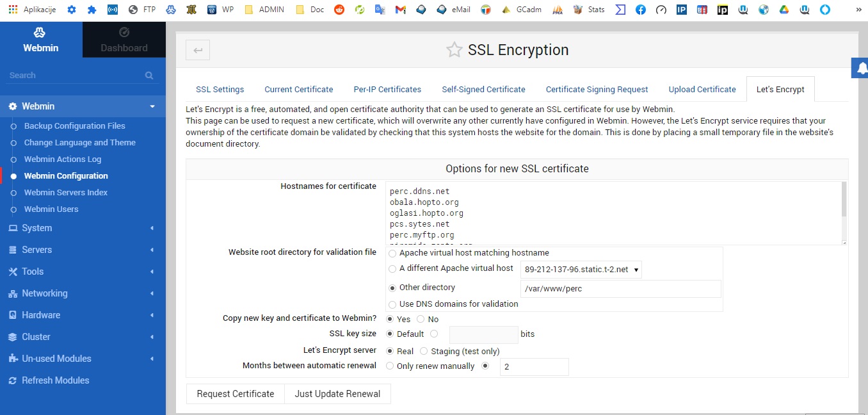This screenshot has height=415, width=868.
Task: Open the Upload Certificate tab
Action: click(x=702, y=90)
